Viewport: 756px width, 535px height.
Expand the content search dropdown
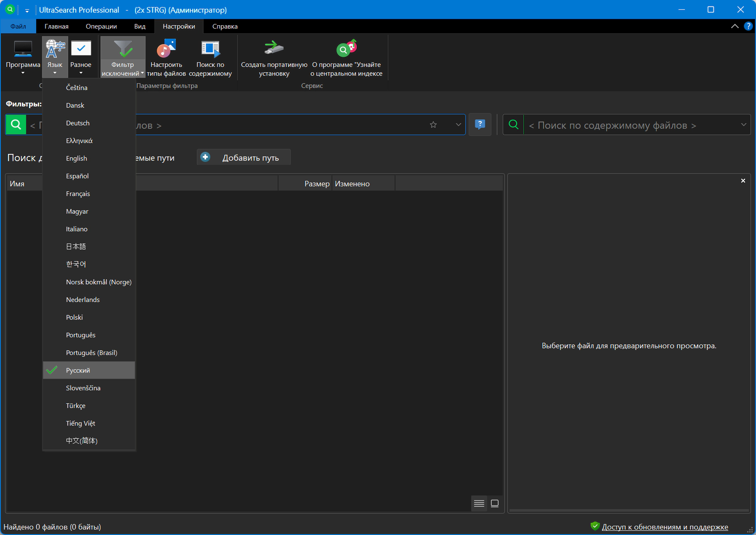point(743,124)
